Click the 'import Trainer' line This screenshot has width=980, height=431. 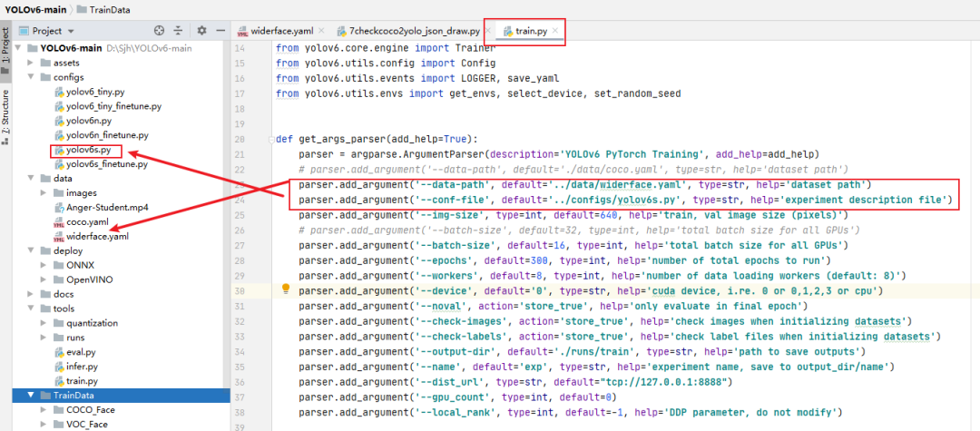(386, 47)
